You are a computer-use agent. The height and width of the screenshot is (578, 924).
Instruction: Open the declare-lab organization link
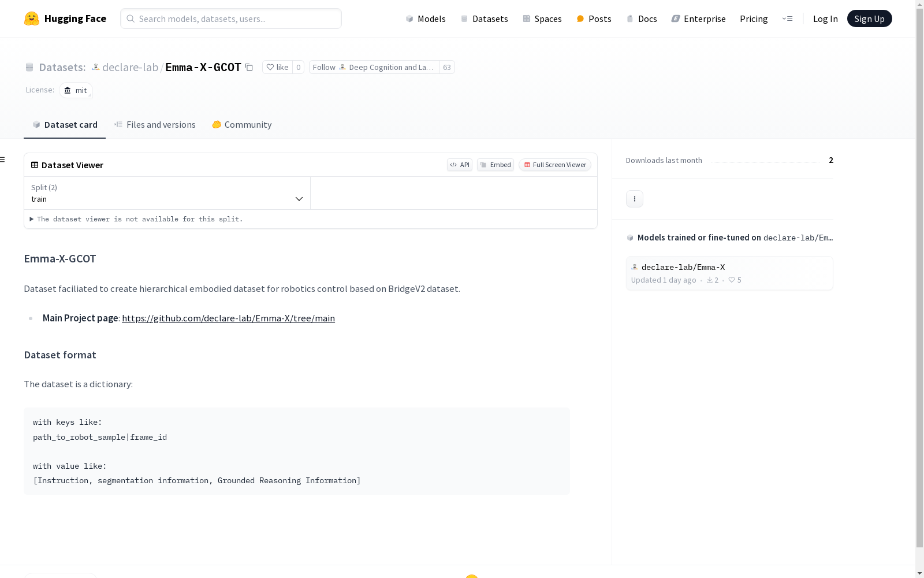(130, 67)
